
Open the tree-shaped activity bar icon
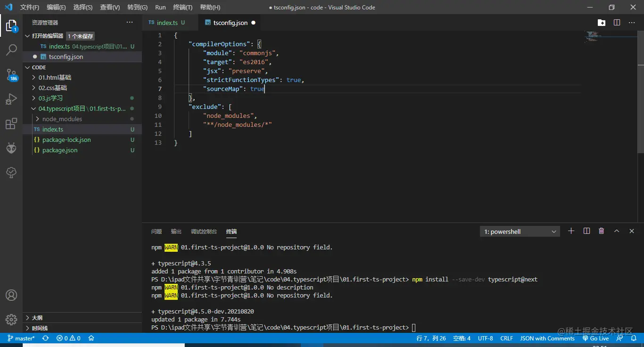coord(11,173)
